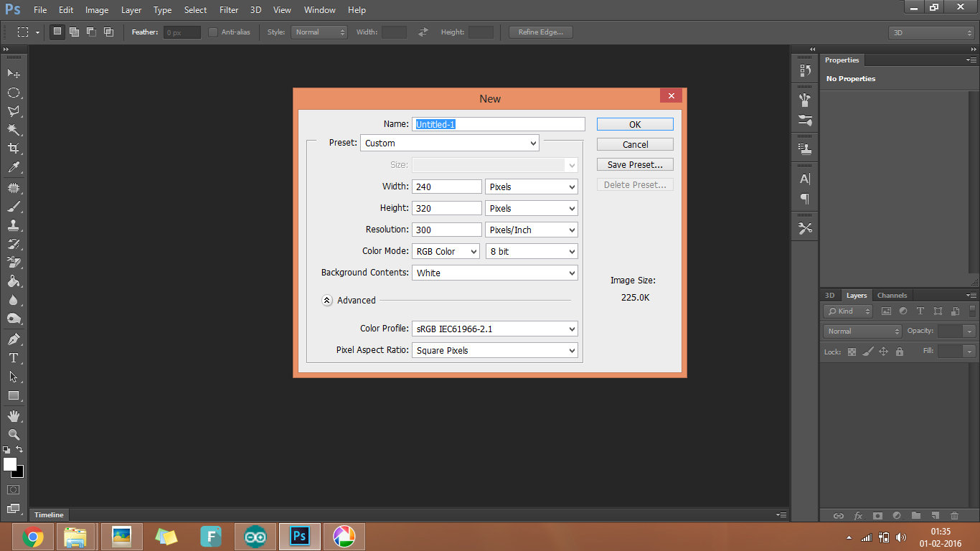
Task: Select the Pen tool
Action: (x=14, y=339)
